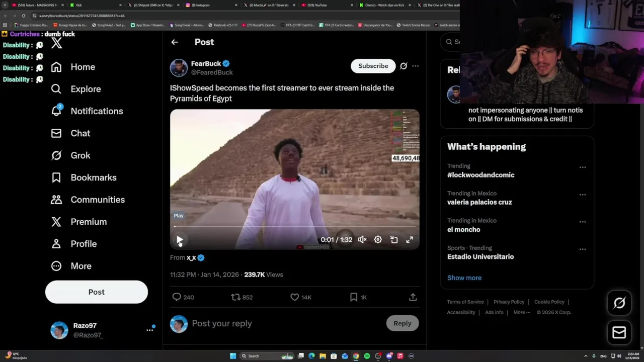This screenshot has height=362, width=644.
Task: Click the share post icon
Action: pos(413,297)
